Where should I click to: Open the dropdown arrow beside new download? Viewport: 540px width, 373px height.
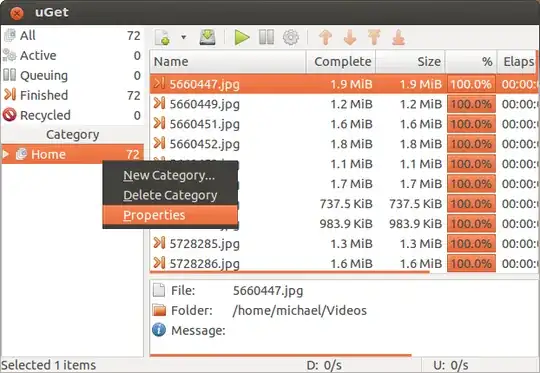tap(184, 37)
